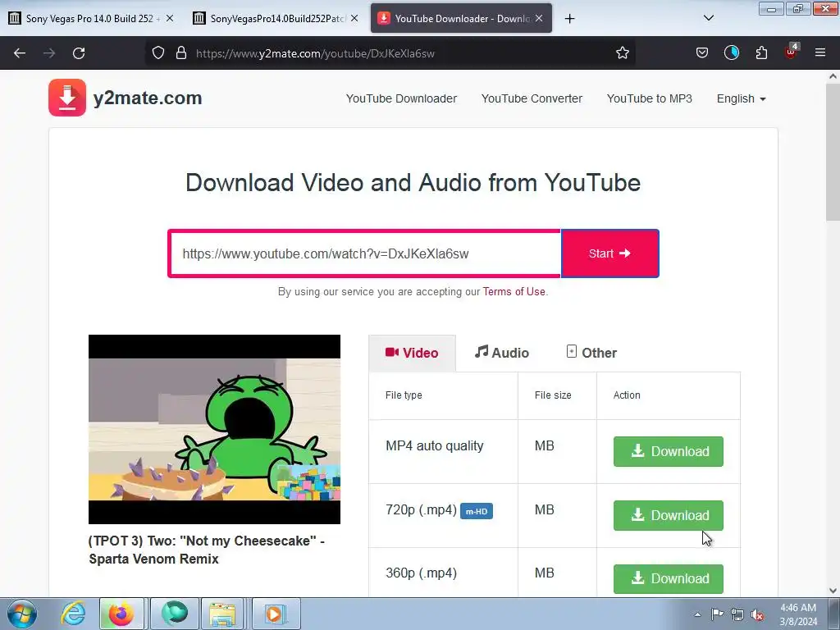Open the Extensions puzzle icon
840x630 pixels.
coord(761,53)
